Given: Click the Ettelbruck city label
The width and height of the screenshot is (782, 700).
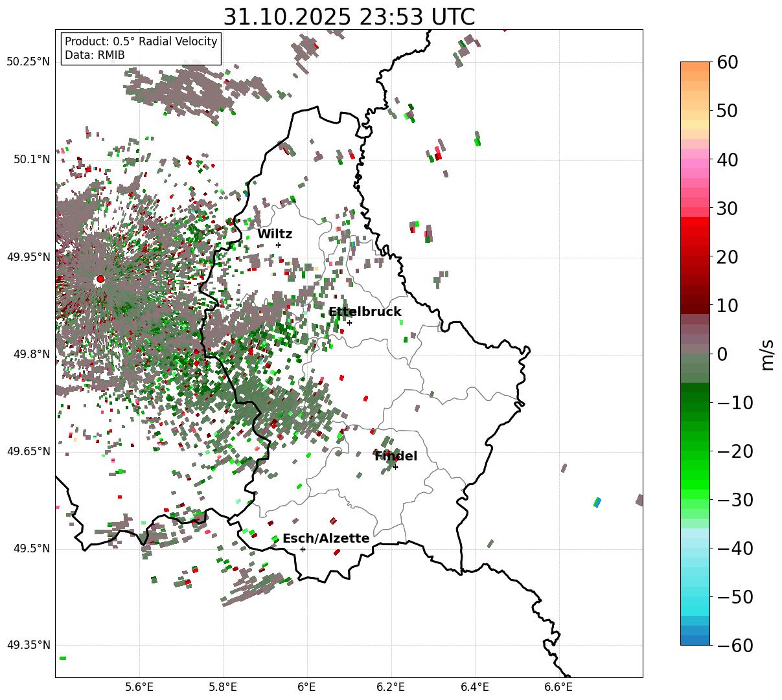Looking at the screenshot, I should click(365, 312).
